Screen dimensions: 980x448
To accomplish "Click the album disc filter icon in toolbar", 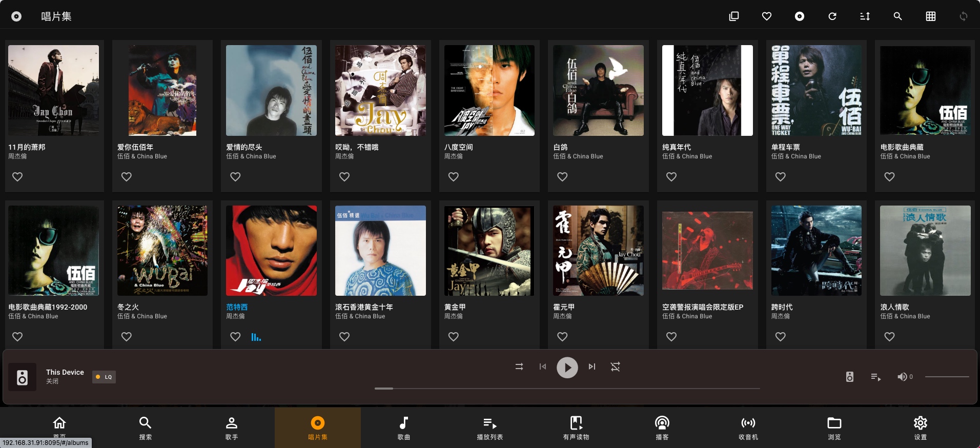I will tap(800, 16).
